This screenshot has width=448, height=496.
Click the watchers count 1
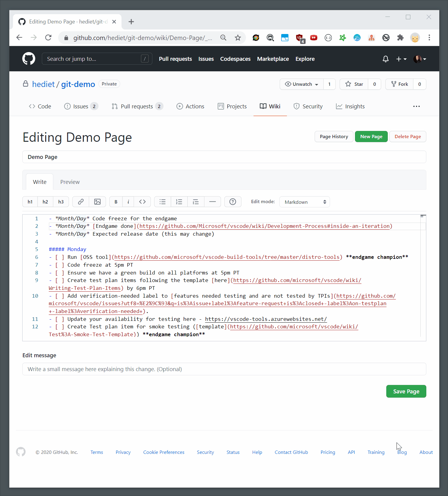(x=329, y=84)
